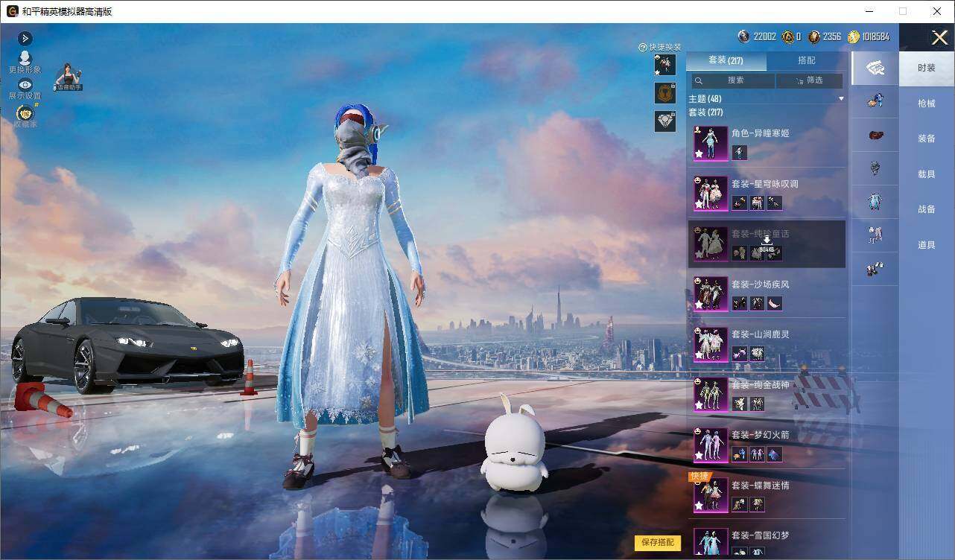Open the 筛选 filter options
The width and height of the screenshot is (955, 560).
(810, 80)
